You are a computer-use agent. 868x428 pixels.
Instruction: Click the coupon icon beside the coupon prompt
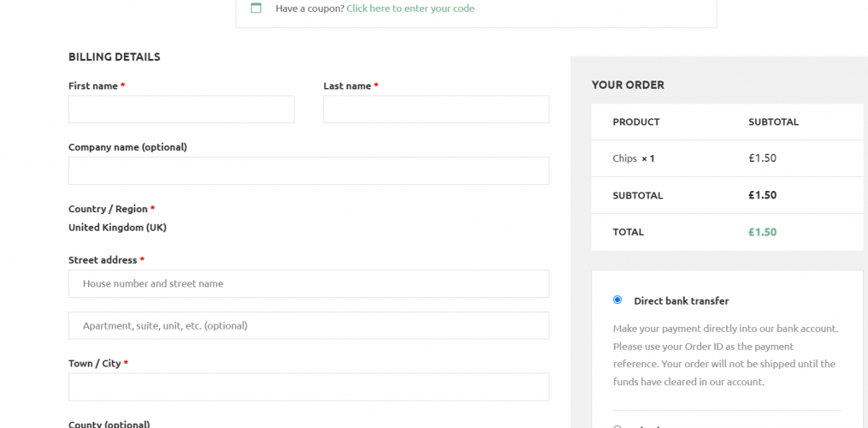[256, 9]
